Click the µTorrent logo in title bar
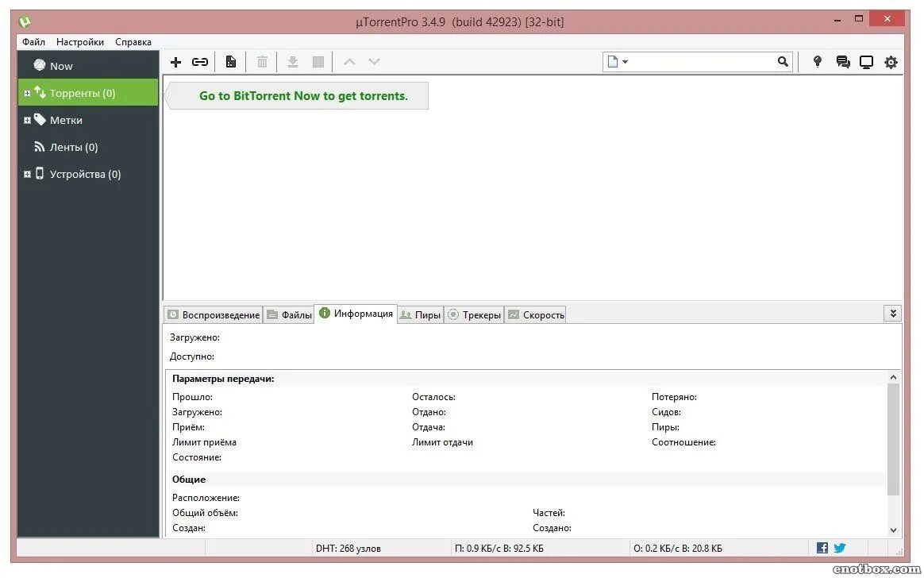 (x=25, y=21)
